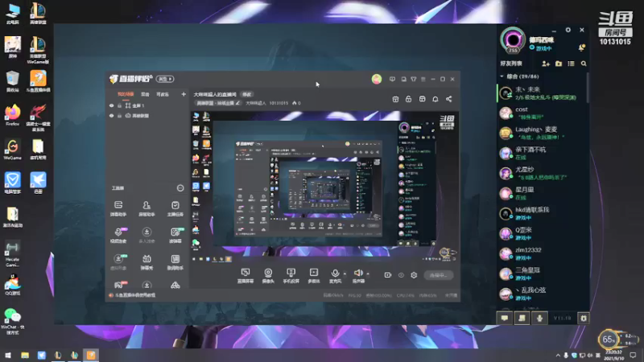Open the 主播任务 tool
The height and width of the screenshot is (362, 644).
coord(175,208)
